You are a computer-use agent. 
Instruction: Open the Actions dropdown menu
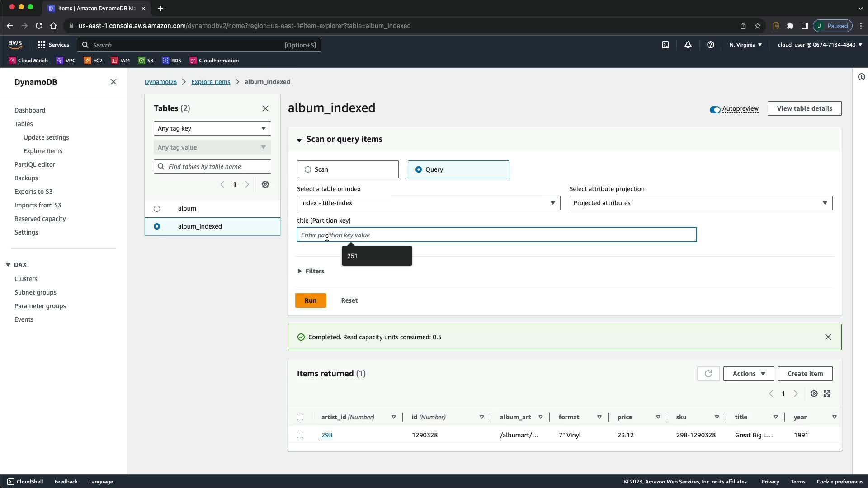tap(748, 374)
